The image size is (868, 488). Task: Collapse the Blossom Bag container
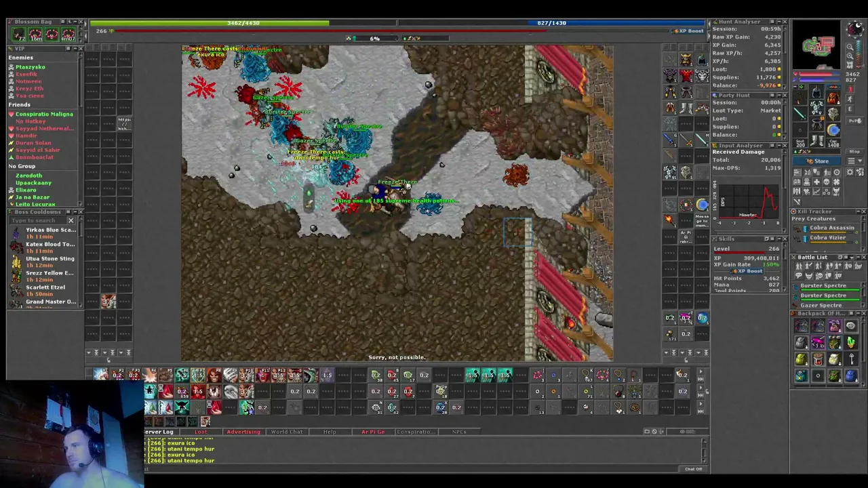[75, 22]
